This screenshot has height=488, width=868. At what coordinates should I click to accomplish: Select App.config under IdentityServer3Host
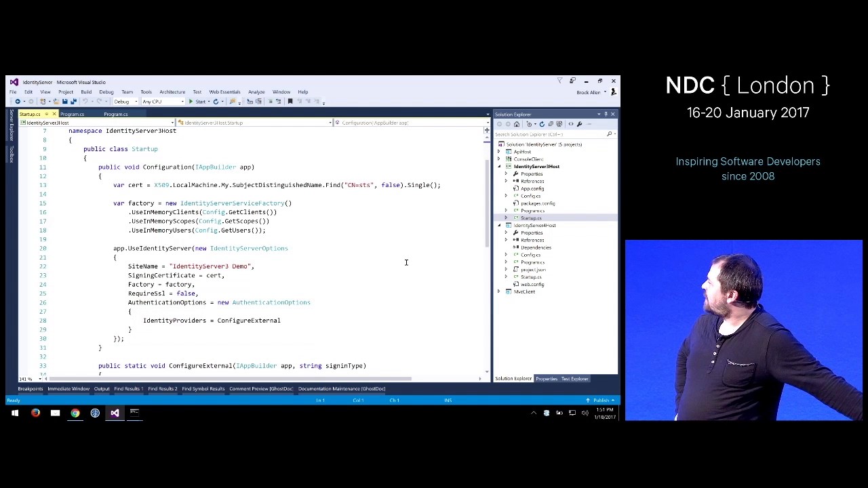click(532, 188)
